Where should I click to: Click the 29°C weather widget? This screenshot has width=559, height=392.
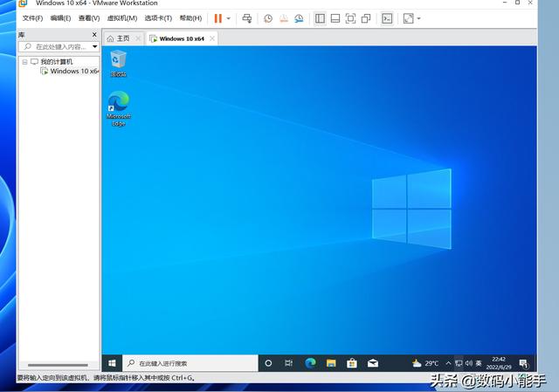(425, 363)
